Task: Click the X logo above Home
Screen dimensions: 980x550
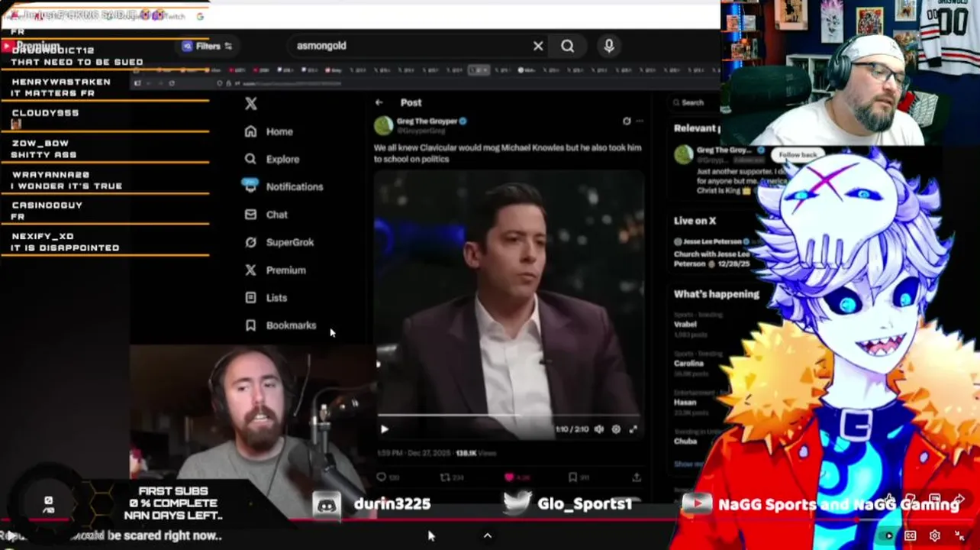Action: pos(251,104)
